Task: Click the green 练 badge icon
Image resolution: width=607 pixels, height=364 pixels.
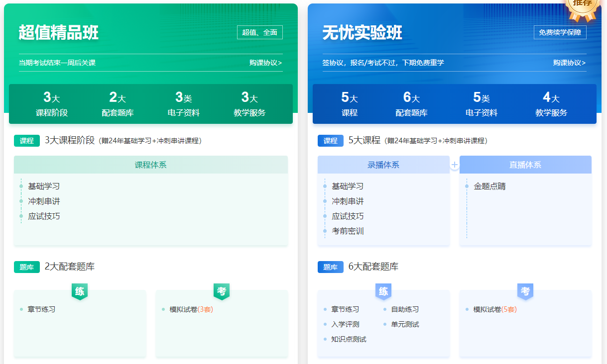Action: (80, 291)
